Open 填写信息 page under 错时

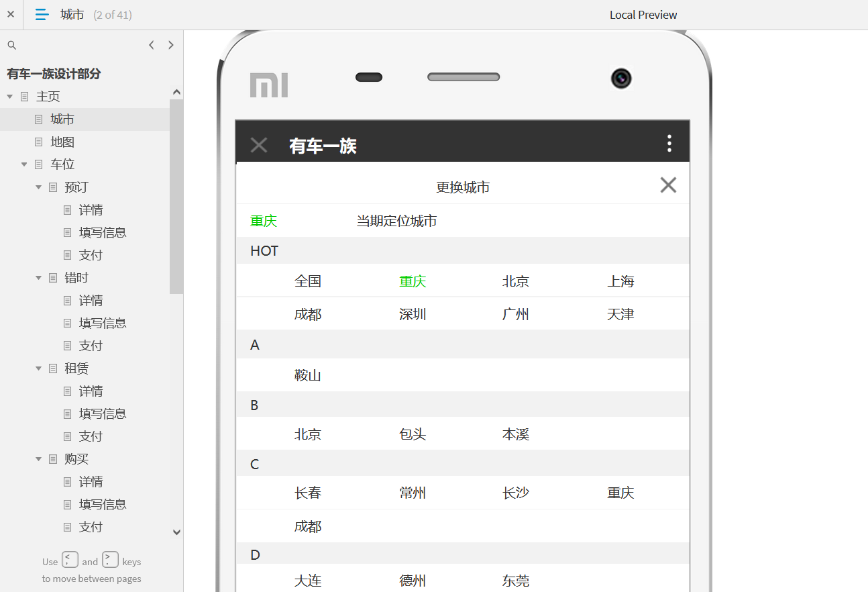point(103,324)
